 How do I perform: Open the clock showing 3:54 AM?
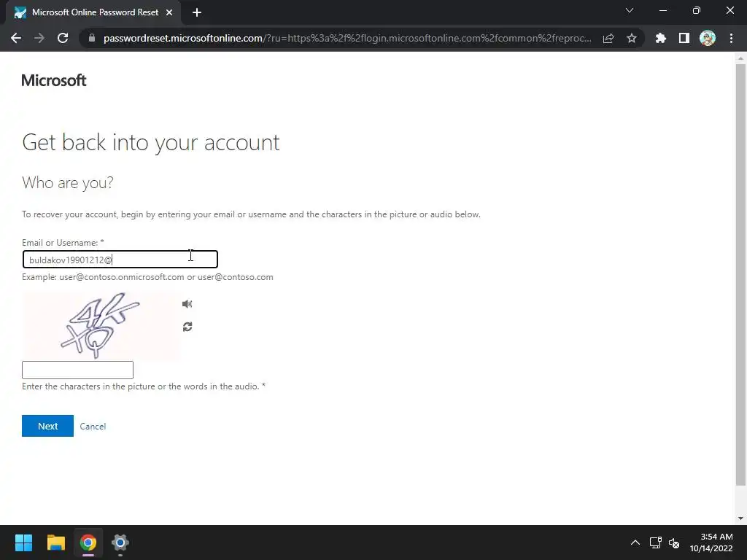[711, 542]
